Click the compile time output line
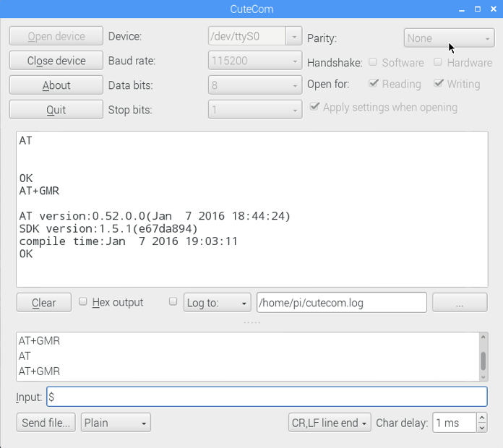 tap(129, 241)
